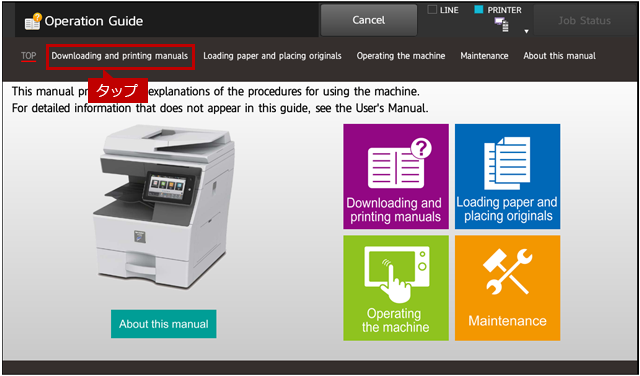This screenshot has height=376, width=640.
Task: Switch to Downloading and printing manuals tab
Action: 120,56
